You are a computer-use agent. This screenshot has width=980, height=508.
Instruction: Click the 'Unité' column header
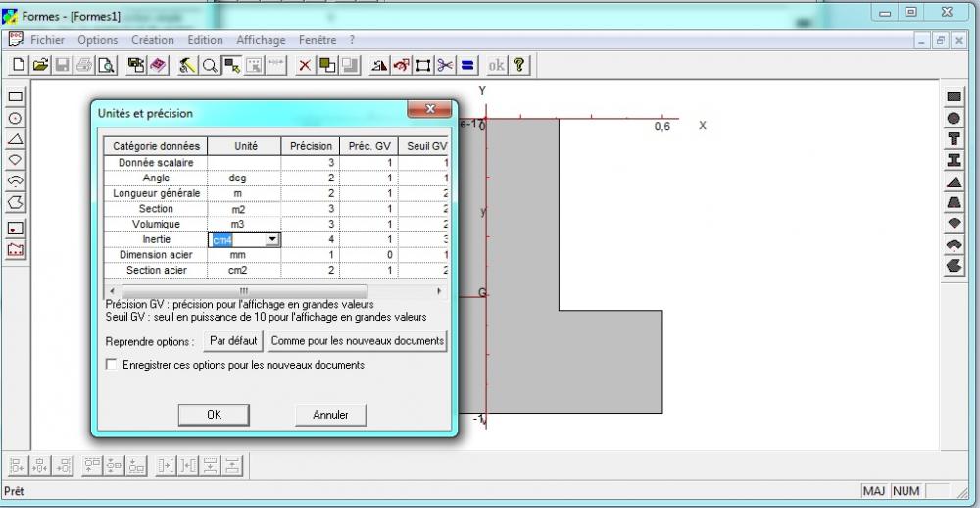[246, 146]
